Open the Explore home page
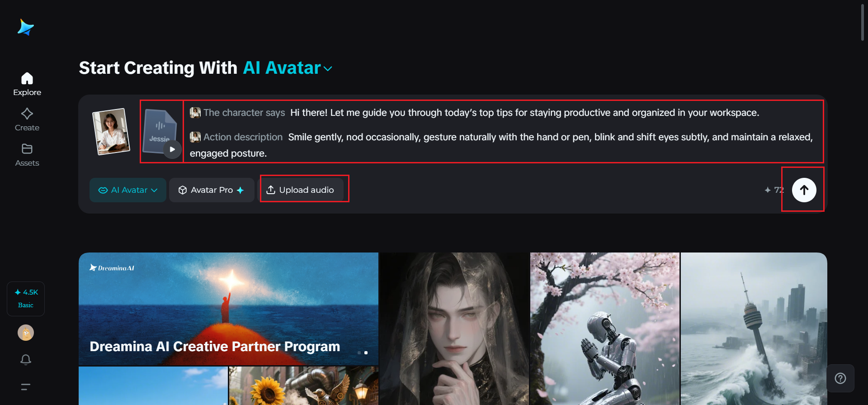 point(27,85)
